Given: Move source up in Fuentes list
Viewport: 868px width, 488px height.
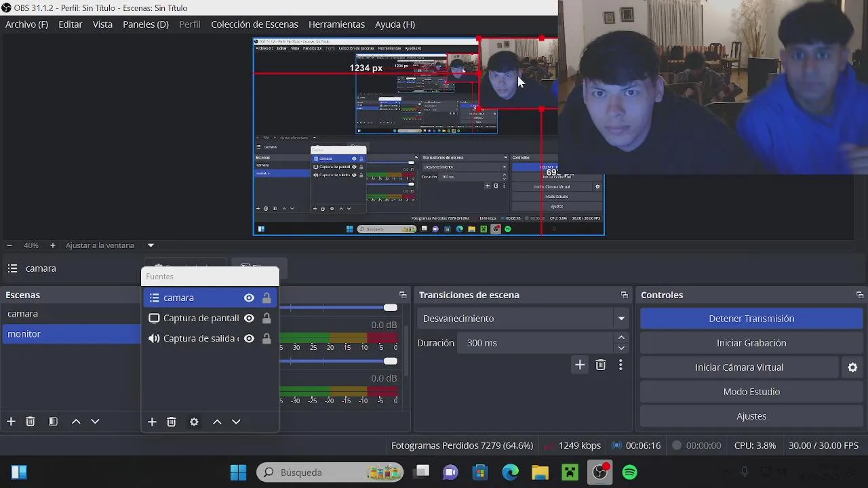Looking at the screenshot, I should (217, 422).
